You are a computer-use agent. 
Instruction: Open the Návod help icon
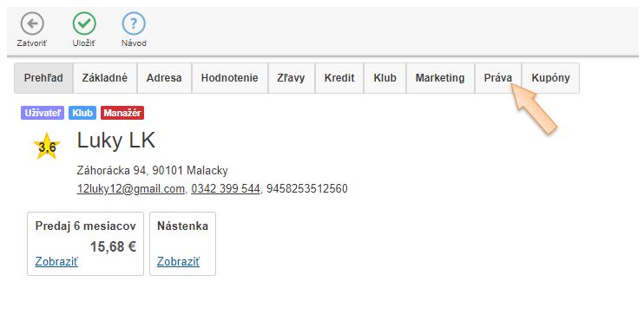tap(134, 23)
